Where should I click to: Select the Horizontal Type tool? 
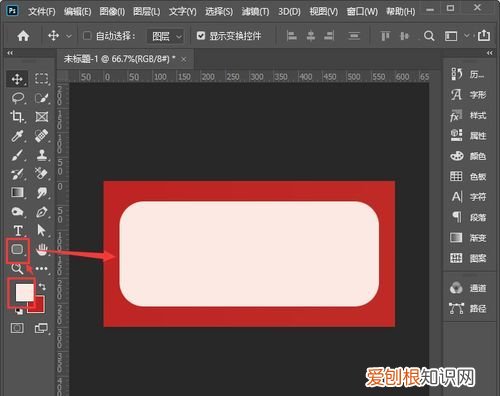(18, 231)
